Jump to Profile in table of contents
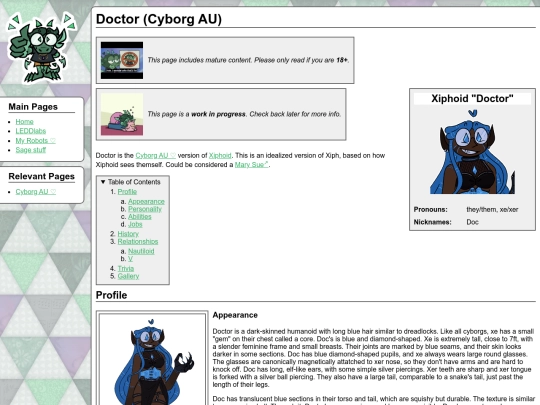This screenshot has height=405, width=540. click(127, 191)
